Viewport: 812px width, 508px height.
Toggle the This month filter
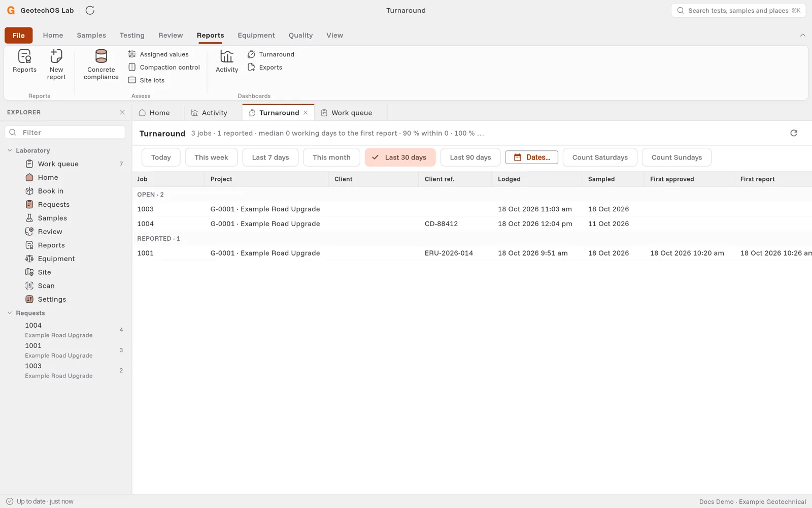[331, 157]
